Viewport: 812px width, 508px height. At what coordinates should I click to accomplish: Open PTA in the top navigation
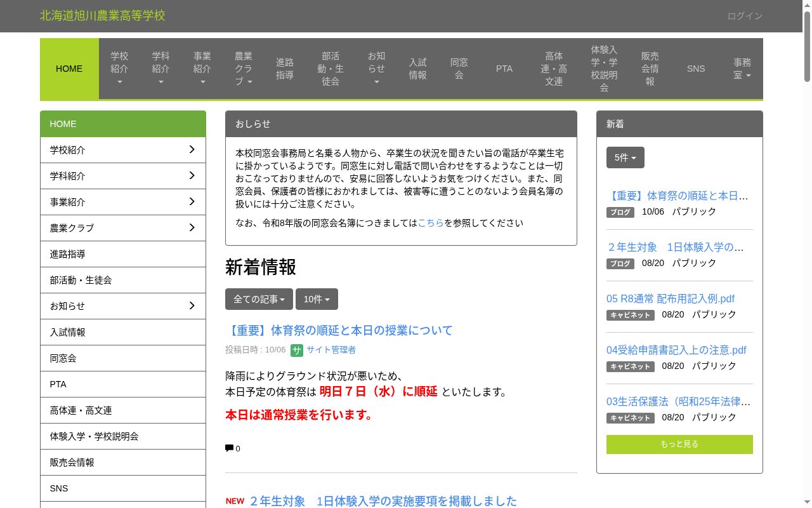[x=504, y=69]
